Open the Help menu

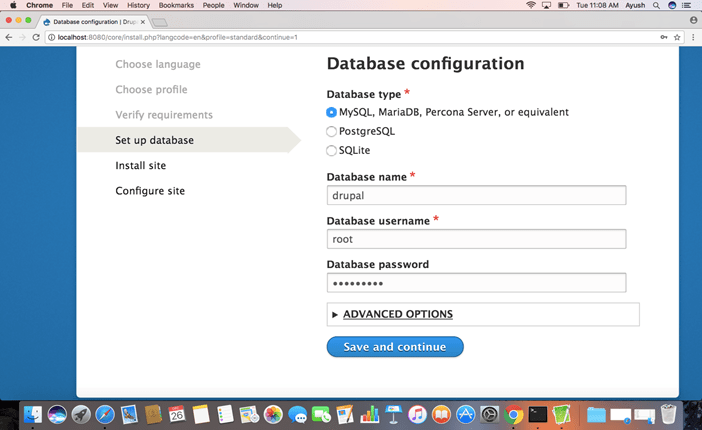(274, 5)
